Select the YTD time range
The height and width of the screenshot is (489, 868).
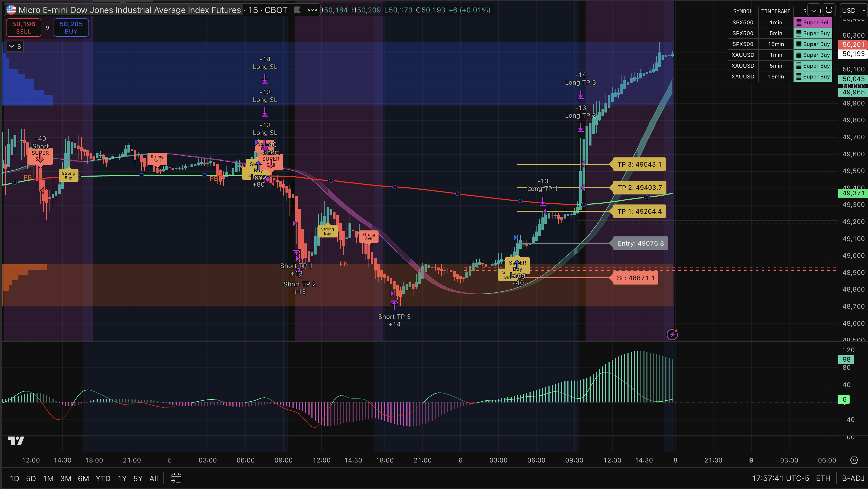click(x=103, y=478)
